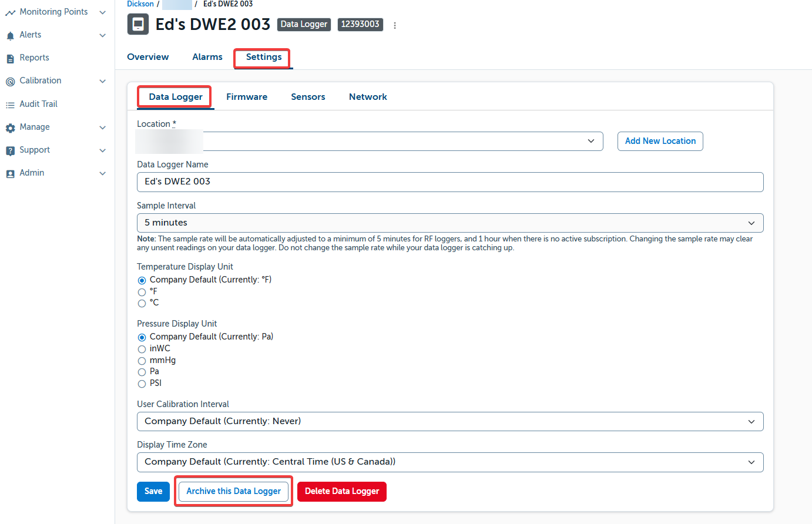The image size is (812, 524).
Task: Expand the User Calibration Interval dropdown
Action: click(449, 422)
